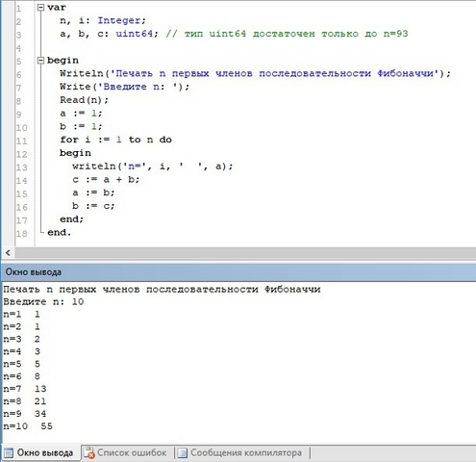
Task: Collapse the begin block fold marker
Action: tap(40, 61)
